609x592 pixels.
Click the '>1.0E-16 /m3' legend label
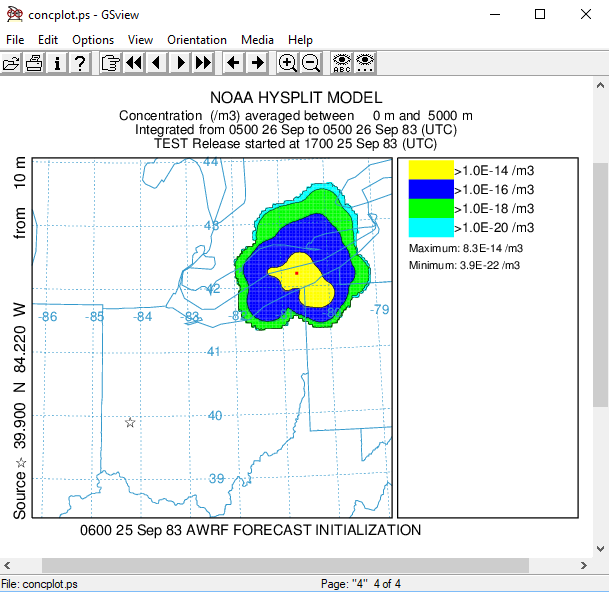tap(494, 190)
